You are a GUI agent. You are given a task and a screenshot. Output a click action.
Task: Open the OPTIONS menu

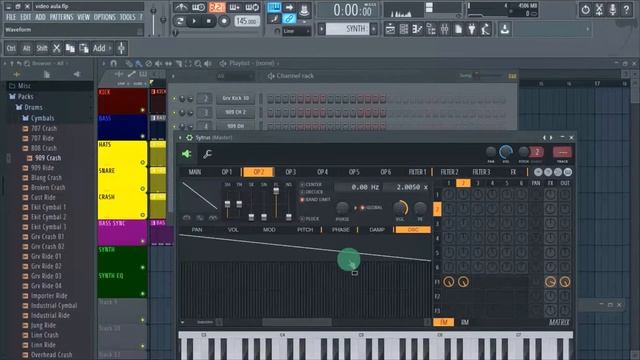104,17
